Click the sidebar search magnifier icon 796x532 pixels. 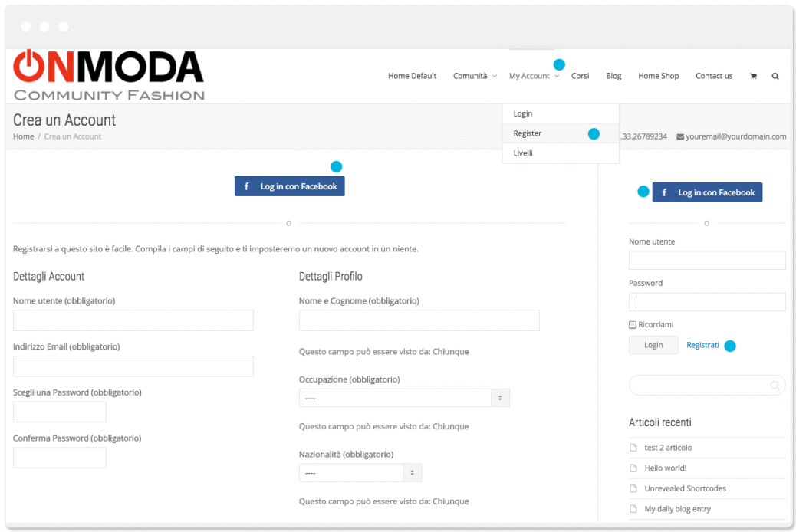tap(775, 386)
